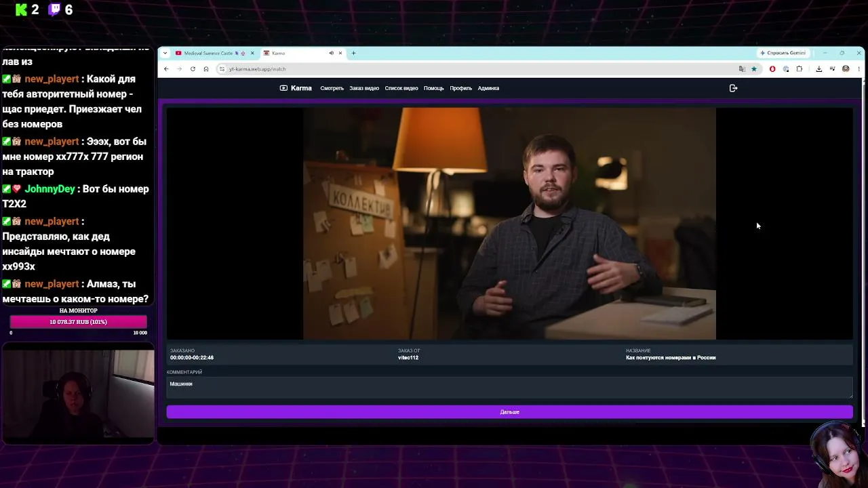868x488 pixels.
Task: Open a new browser tab
Action: click(353, 53)
